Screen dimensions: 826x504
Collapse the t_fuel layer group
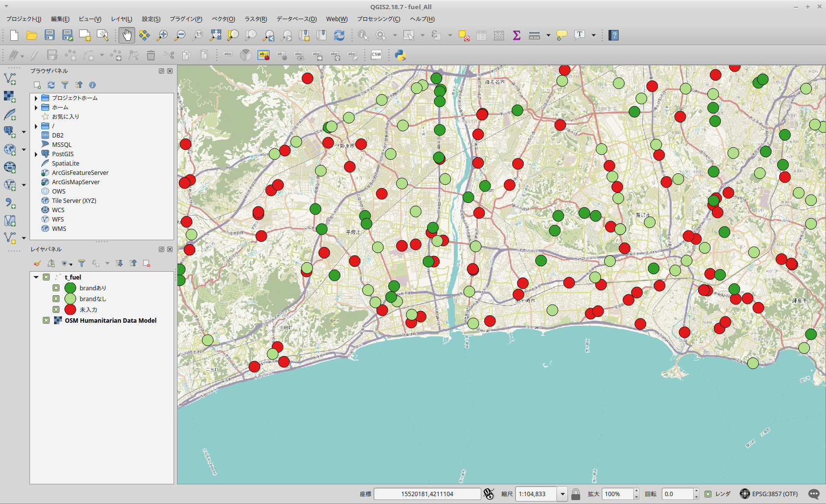pos(36,277)
